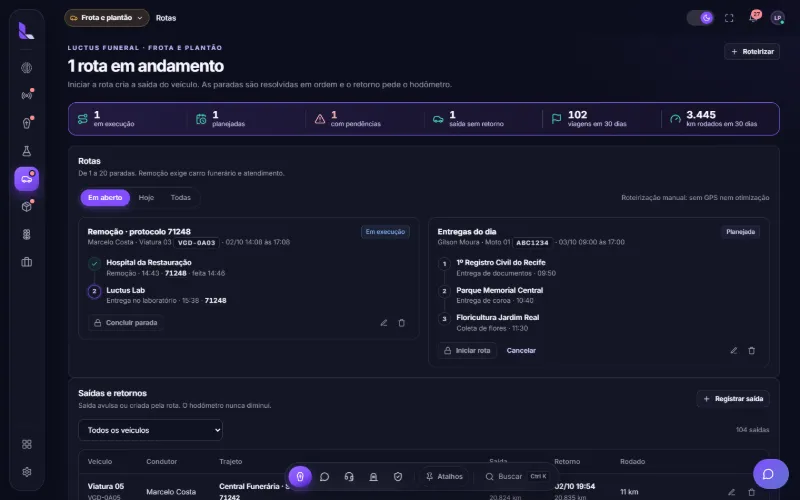The width and height of the screenshot is (800, 500).
Task: Click the Roteirizar button
Action: pos(752,52)
